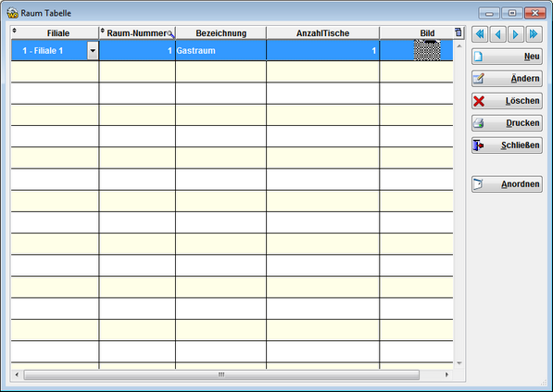Select the Gastraum cell
The image size is (553, 392).
click(x=220, y=50)
